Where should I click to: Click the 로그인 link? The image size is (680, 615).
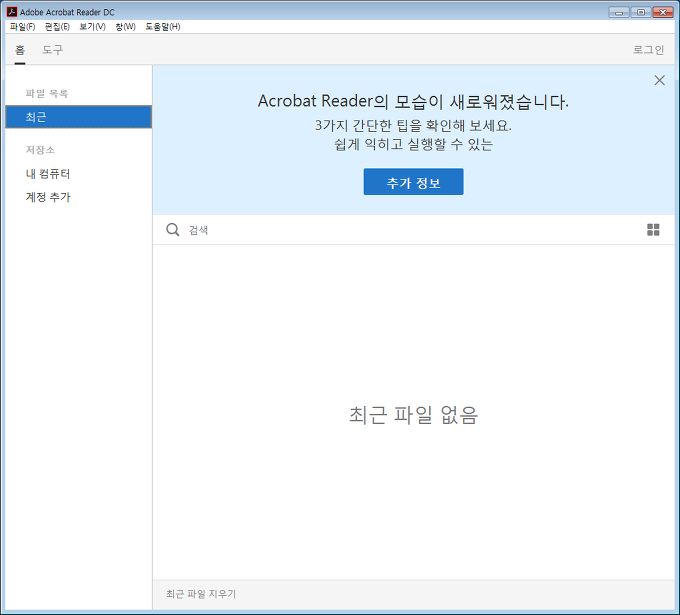click(x=648, y=50)
